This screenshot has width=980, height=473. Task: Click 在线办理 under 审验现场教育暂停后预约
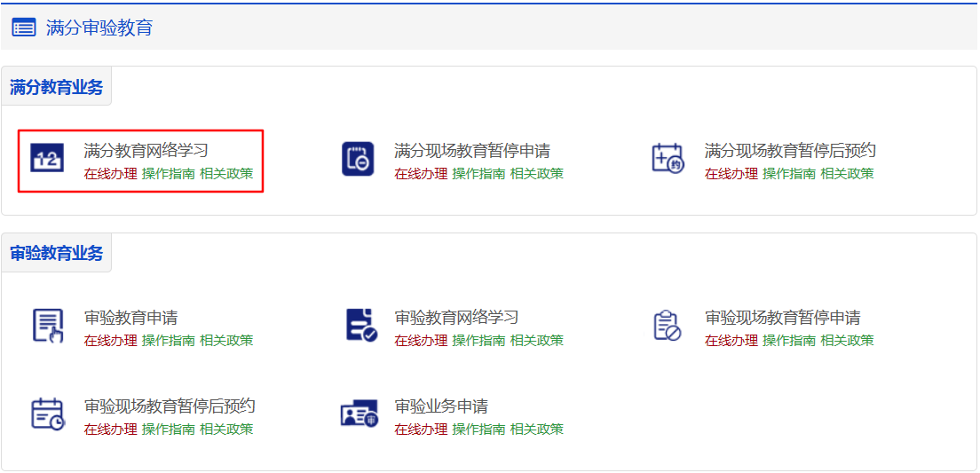(x=110, y=430)
